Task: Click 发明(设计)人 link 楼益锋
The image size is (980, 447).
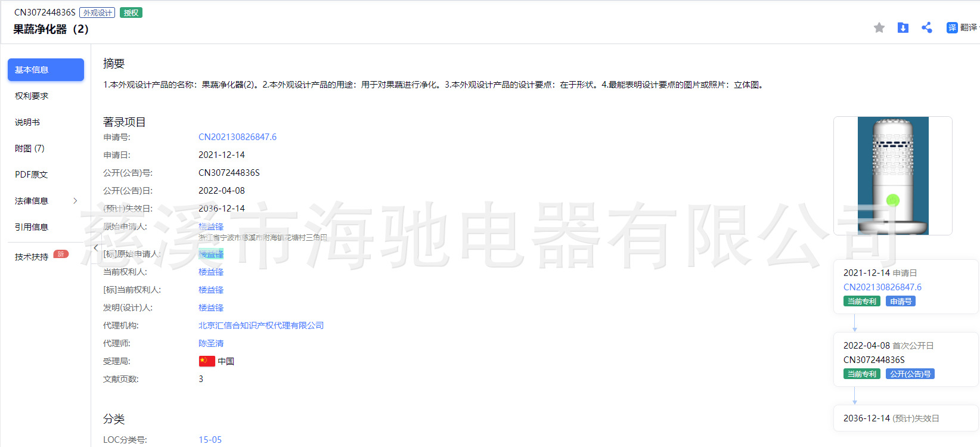Action: (211, 308)
